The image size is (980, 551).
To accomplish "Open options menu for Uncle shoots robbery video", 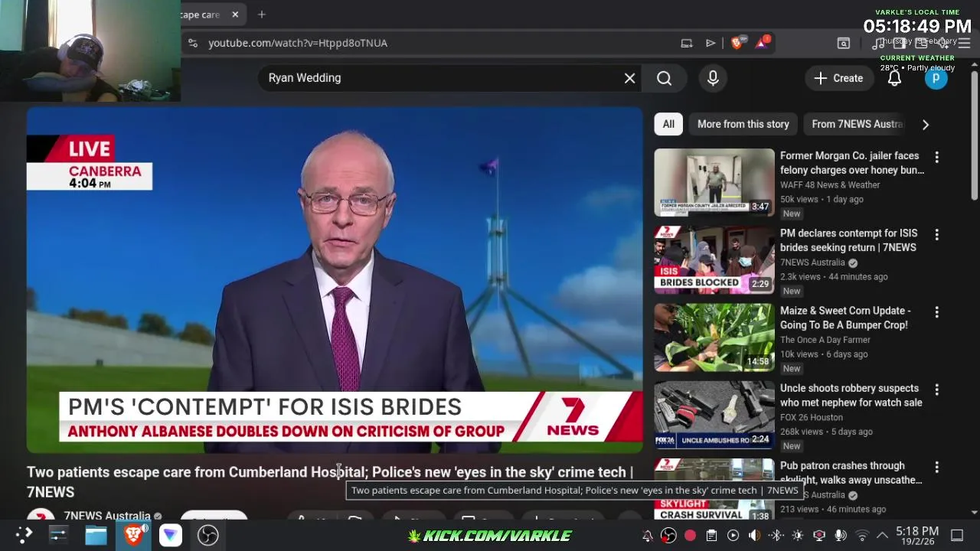I will pos(936,390).
